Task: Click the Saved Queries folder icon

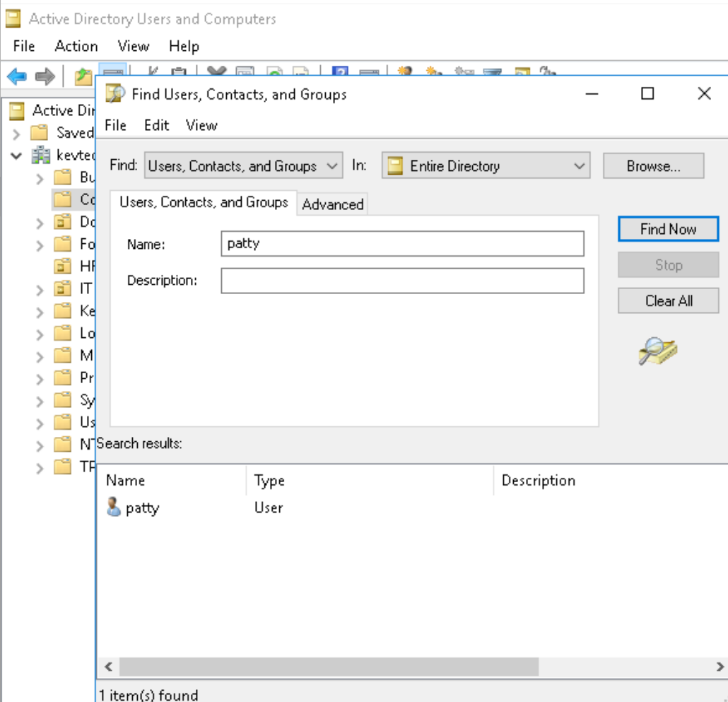Action: click(40, 133)
